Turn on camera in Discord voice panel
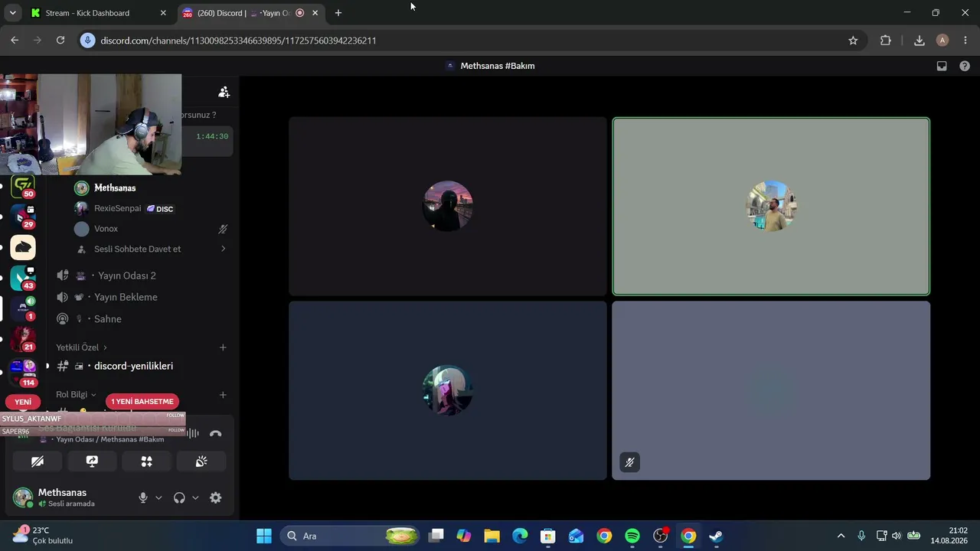 tap(38, 461)
